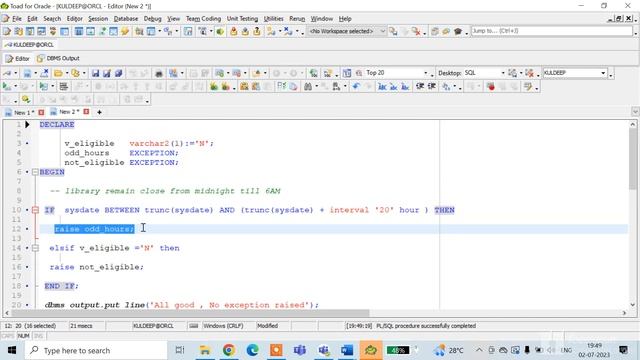
Task: Click the Lowercase abc conversion icon
Action: pyautogui.click(x=393, y=87)
